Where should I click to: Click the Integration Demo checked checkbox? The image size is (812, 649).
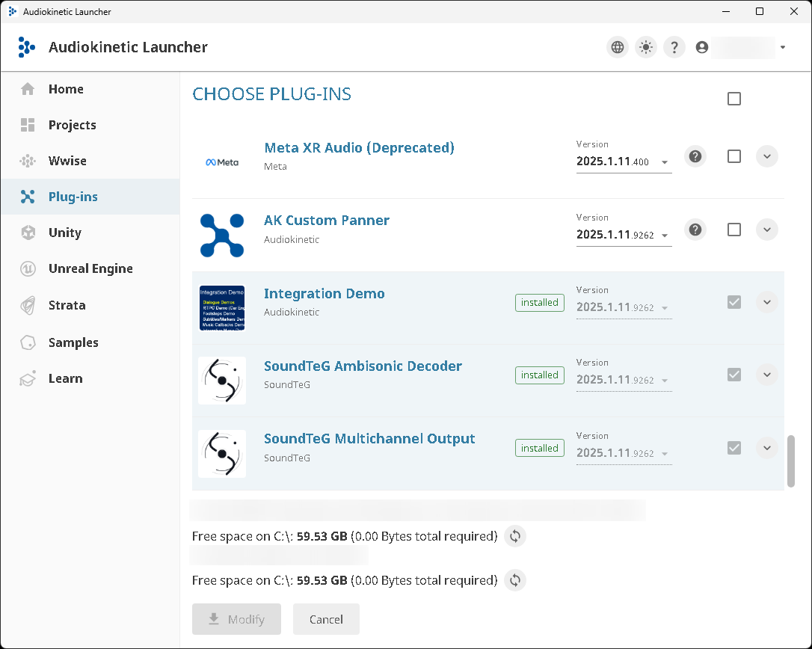tap(733, 302)
